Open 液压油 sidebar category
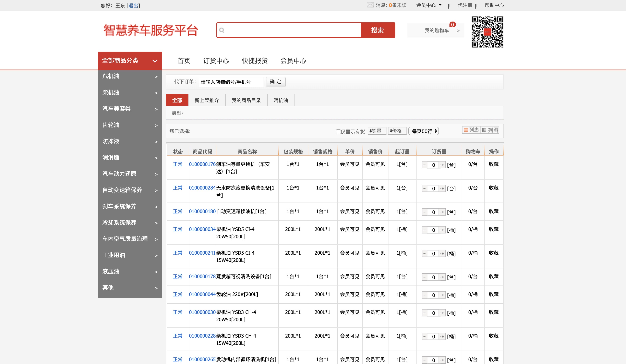The image size is (626, 364). (130, 271)
